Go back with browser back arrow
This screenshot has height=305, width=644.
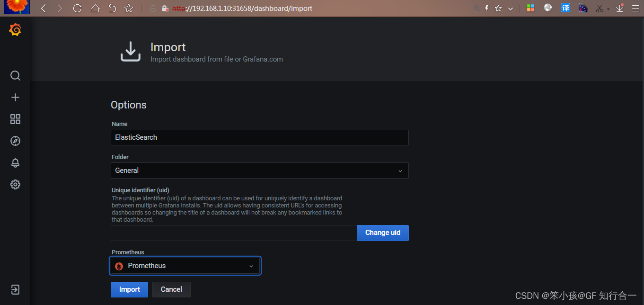pyautogui.click(x=44, y=9)
